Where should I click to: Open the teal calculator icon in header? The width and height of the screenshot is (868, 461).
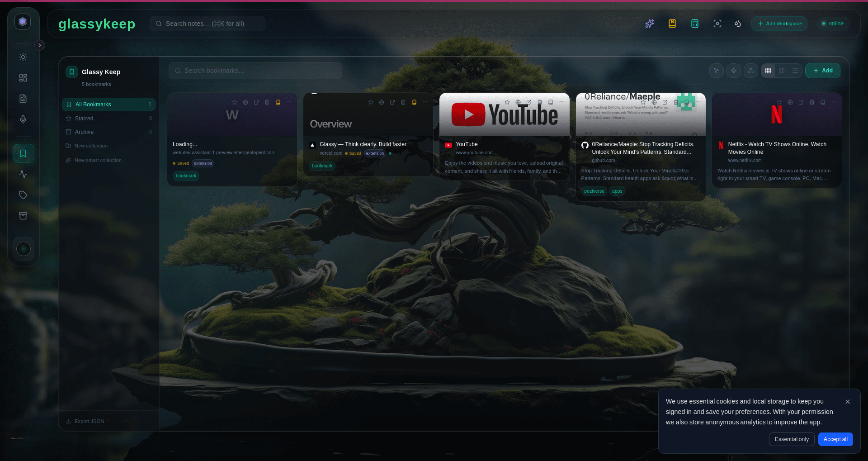pos(695,24)
